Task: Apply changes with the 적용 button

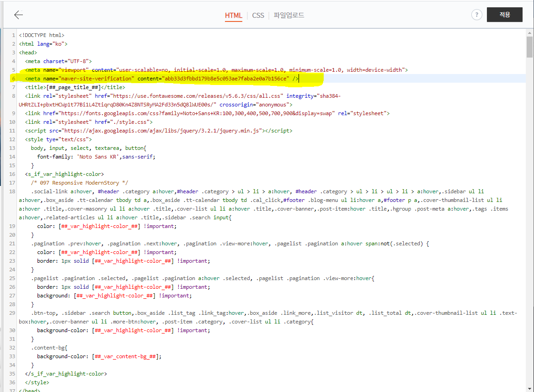Action: click(x=504, y=15)
